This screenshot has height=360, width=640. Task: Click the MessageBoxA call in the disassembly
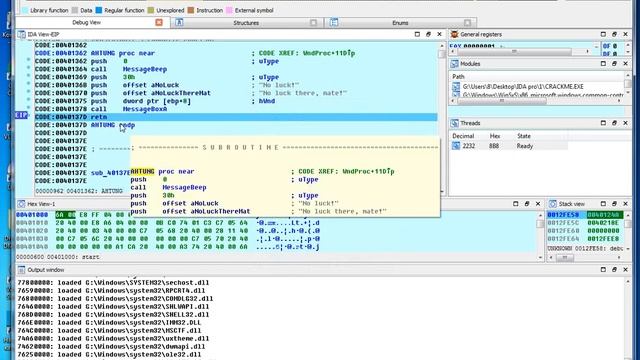point(144,109)
